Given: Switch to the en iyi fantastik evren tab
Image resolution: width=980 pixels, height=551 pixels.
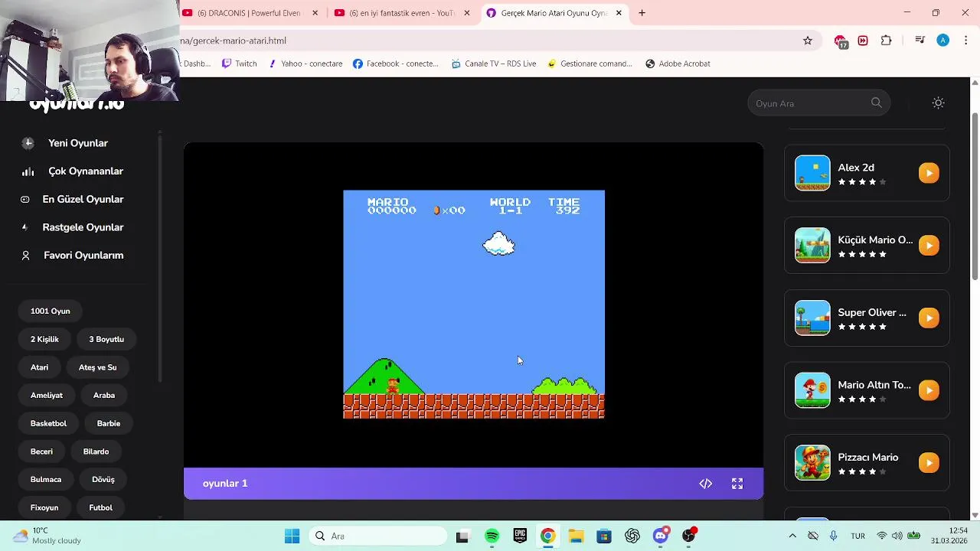Looking at the screenshot, I should tap(401, 13).
